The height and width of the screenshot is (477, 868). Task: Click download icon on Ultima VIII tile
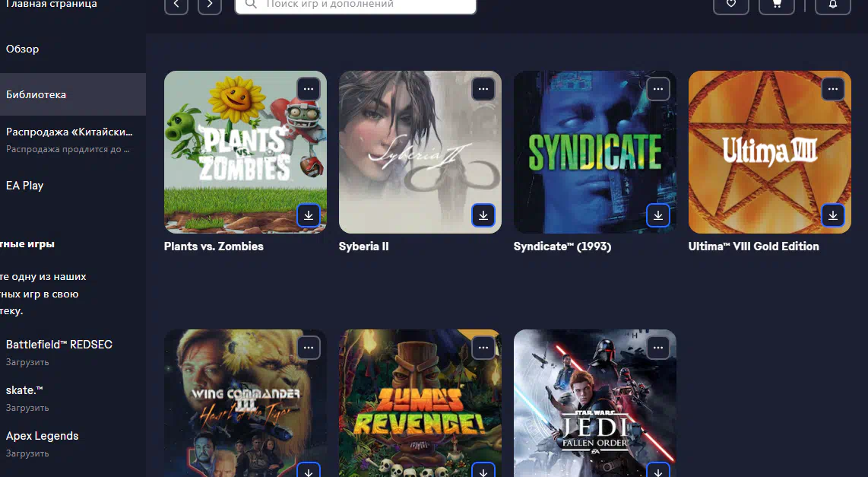tap(832, 215)
